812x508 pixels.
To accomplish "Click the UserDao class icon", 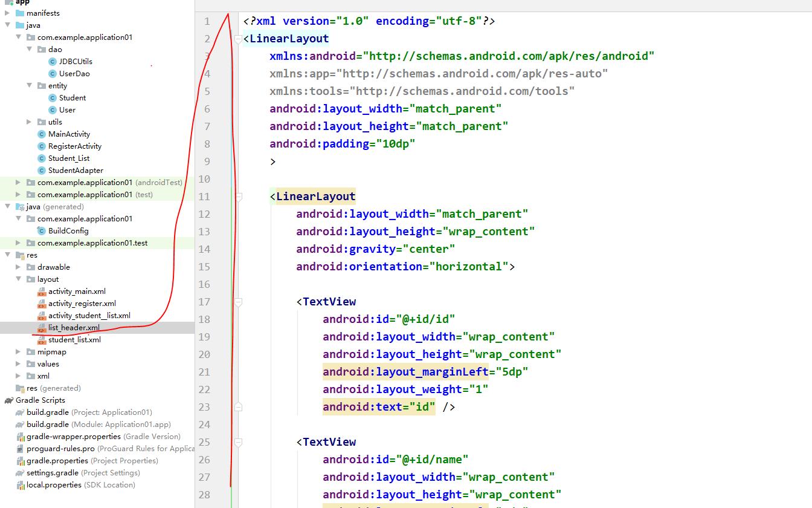I will tap(53, 73).
